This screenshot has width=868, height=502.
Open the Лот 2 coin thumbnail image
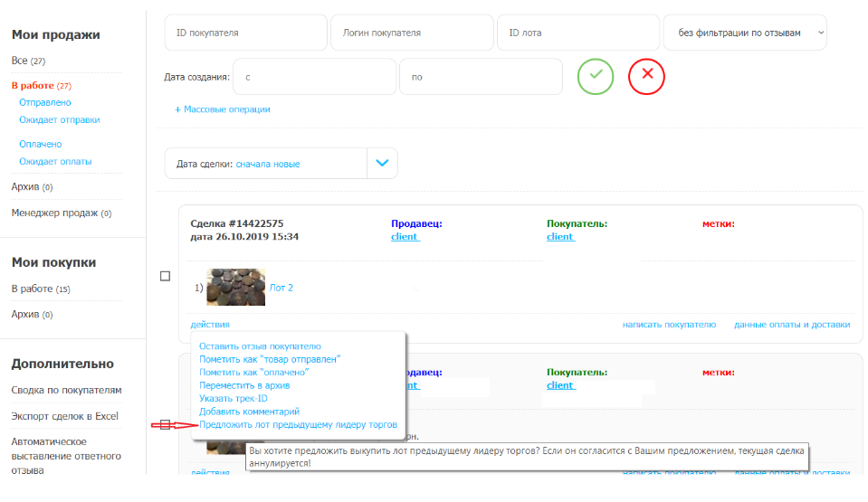point(235,288)
